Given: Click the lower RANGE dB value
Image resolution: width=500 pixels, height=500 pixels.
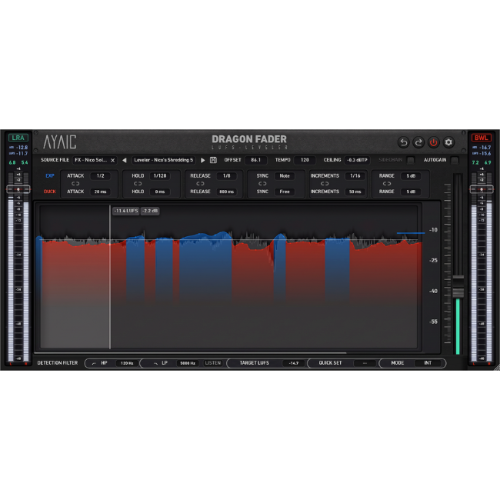Looking at the screenshot, I should click(411, 192).
